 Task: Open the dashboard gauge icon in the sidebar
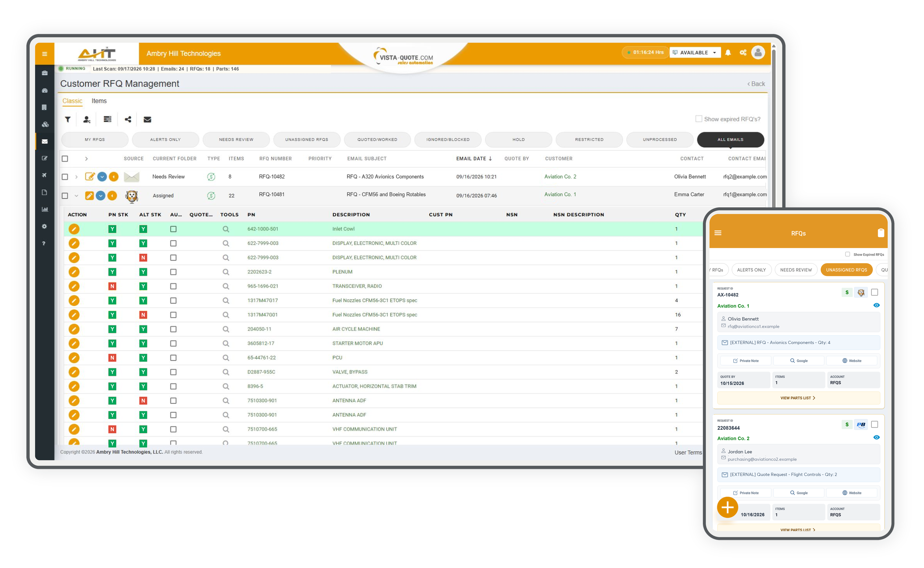click(x=45, y=90)
